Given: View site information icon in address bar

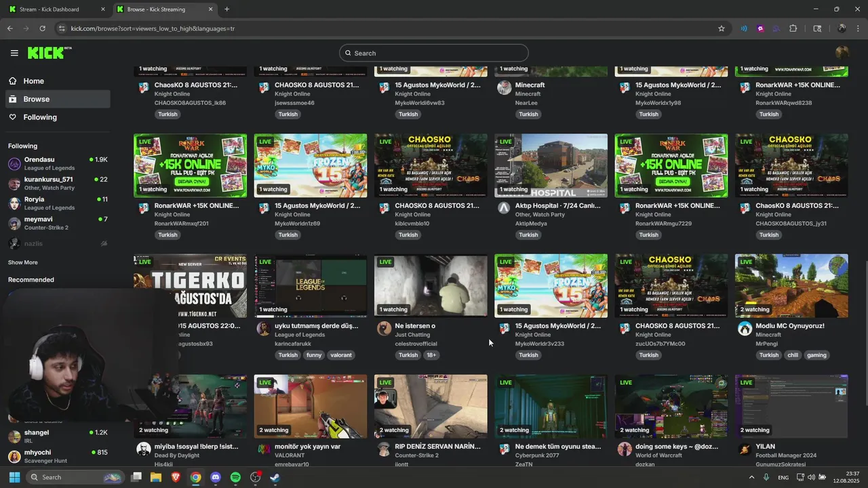Looking at the screenshot, I should click(x=62, y=28).
